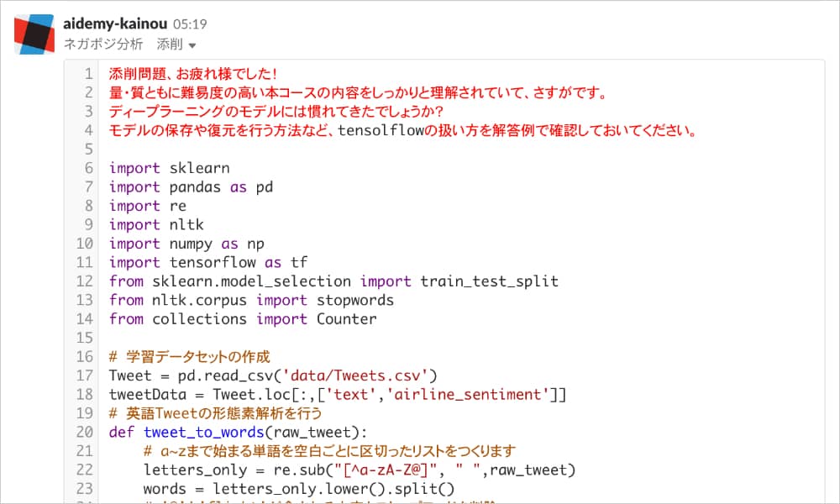This screenshot has width=840, height=504.
Task: Click the '# 学習データセットの作成' comment
Action: 189,356
